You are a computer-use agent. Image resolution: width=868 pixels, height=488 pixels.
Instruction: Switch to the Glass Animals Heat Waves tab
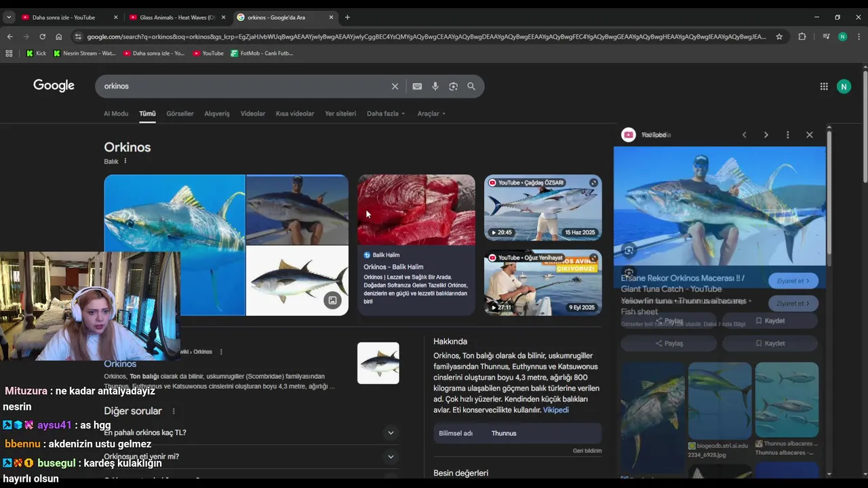tap(177, 17)
